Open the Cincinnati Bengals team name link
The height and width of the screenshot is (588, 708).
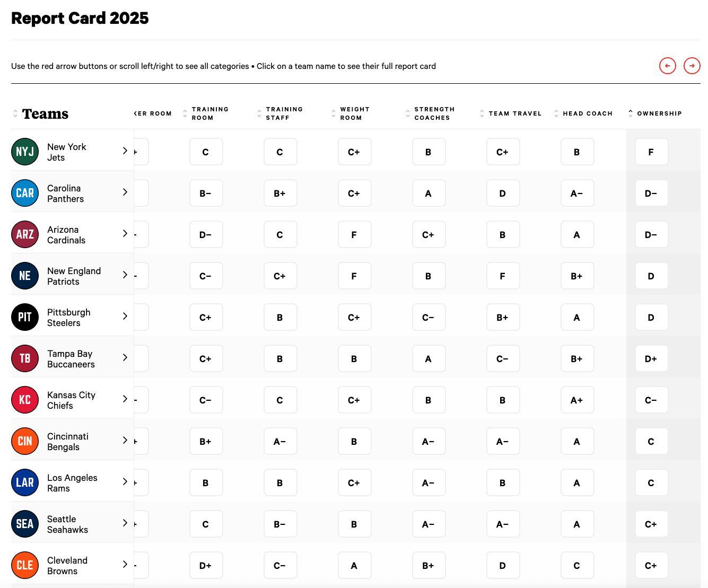[67, 441]
